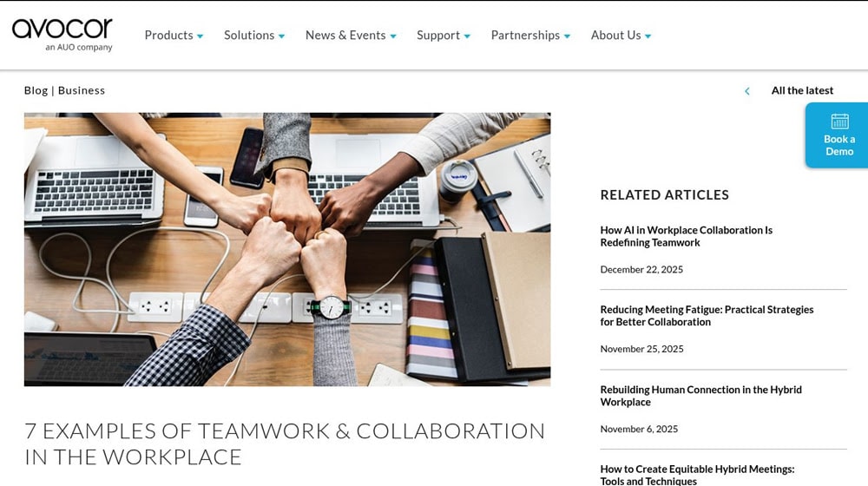Open the Partnerships dropdown arrow
Screen dimensions: 868x486
[x=567, y=36]
